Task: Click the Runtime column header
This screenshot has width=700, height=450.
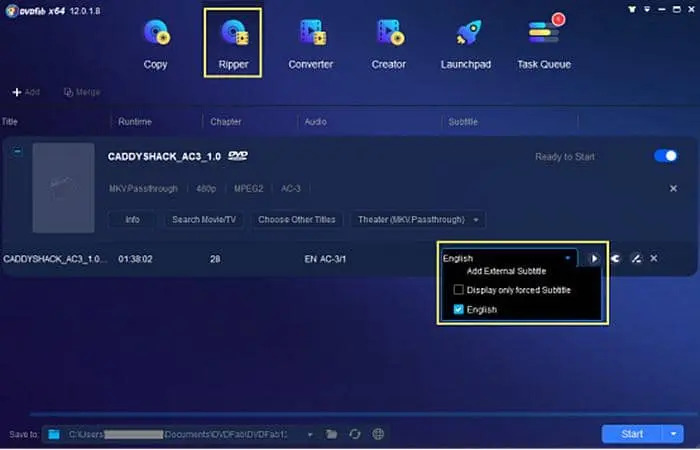Action: pos(135,121)
